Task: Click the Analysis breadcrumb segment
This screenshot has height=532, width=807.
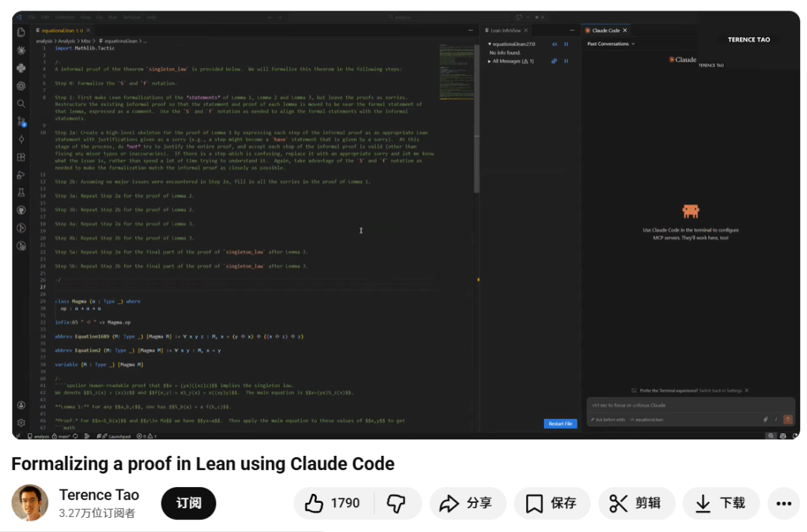Action: pyautogui.click(x=67, y=40)
